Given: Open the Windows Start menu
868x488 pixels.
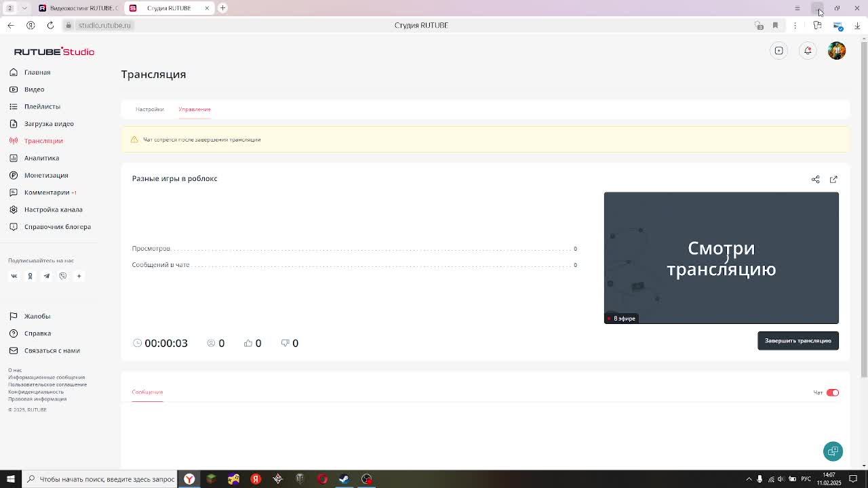Looking at the screenshot, I should (x=10, y=479).
